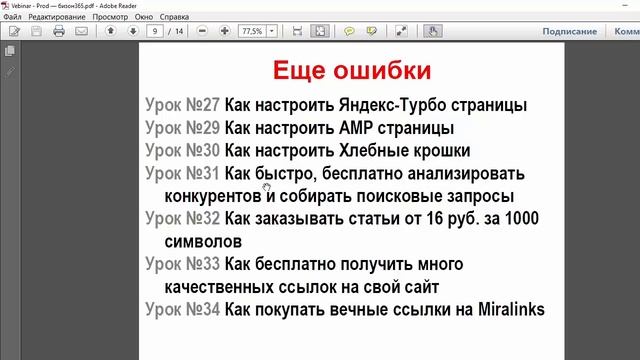This screenshot has width=640, height=360.
Task: Open the Комментарии panel
Action: tap(627, 31)
